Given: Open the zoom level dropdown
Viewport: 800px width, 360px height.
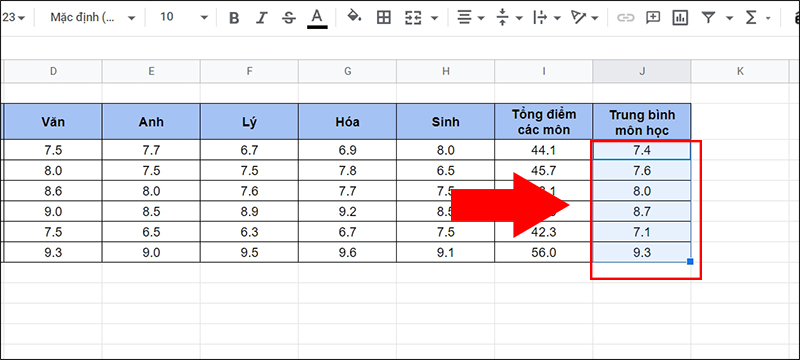Looking at the screenshot, I should click(x=14, y=18).
